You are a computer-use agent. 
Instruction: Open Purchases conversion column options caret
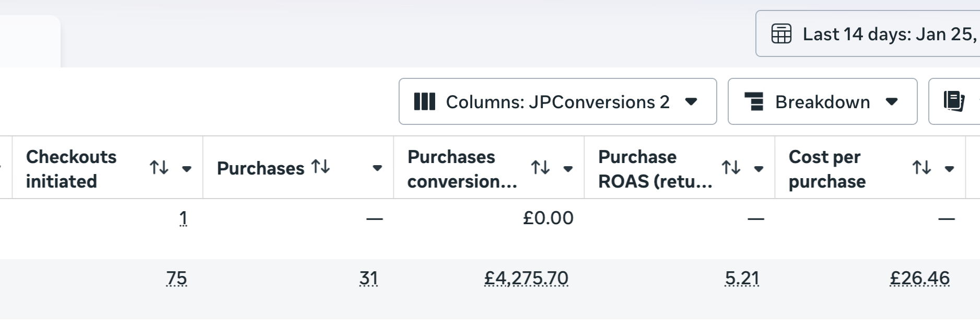568,168
